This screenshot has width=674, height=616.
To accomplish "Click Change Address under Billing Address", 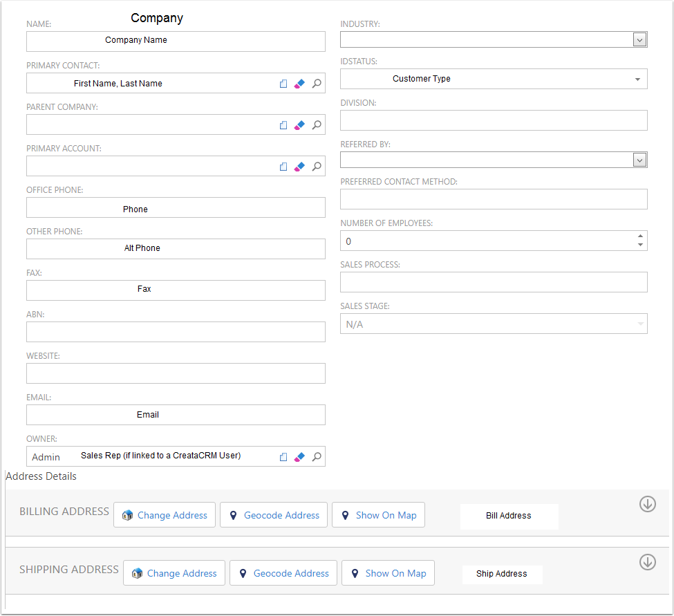I will coord(165,515).
